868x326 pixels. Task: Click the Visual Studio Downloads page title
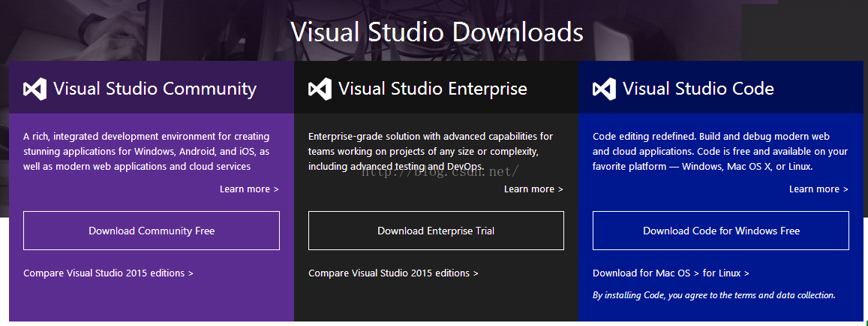(437, 32)
